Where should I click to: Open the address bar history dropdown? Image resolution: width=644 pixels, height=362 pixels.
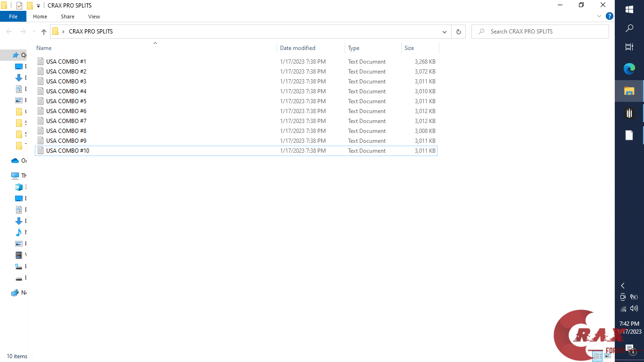(x=444, y=31)
